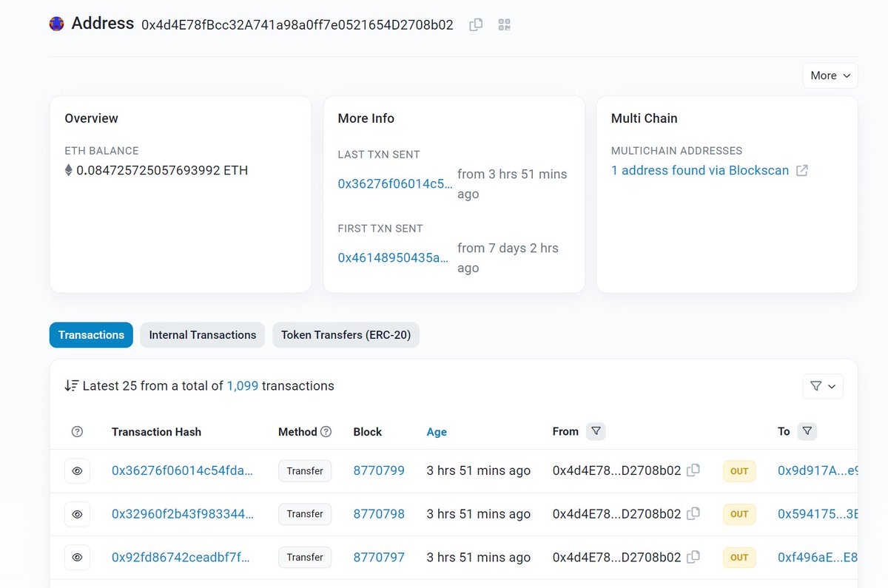Viewport: 888px width, 588px height.
Task: Click the OUT badge in block 8770798 row
Action: 739,514
